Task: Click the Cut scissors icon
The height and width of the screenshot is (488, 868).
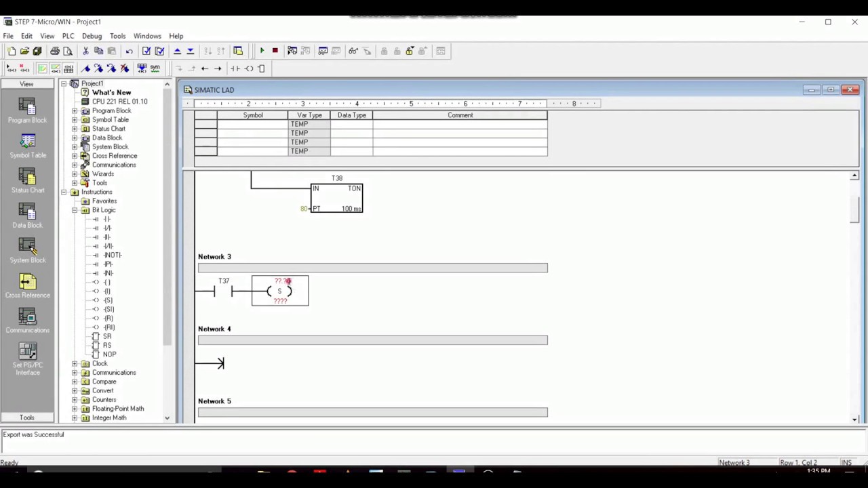Action: [85, 51]
